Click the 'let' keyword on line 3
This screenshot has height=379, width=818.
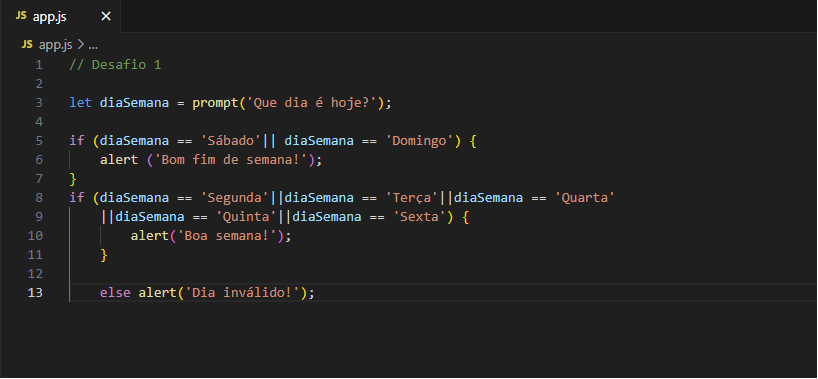[x=81, y=103]
